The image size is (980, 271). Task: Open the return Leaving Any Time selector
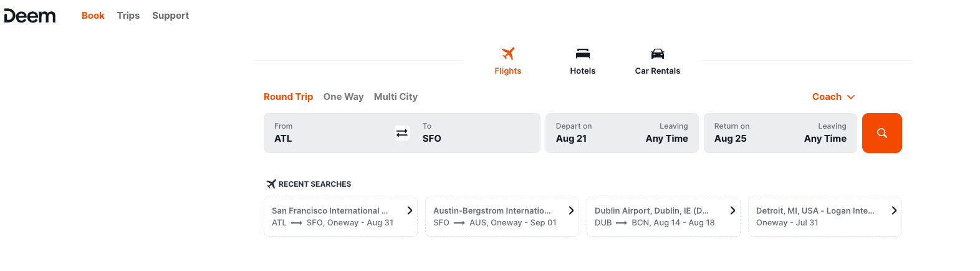(825, 133)
